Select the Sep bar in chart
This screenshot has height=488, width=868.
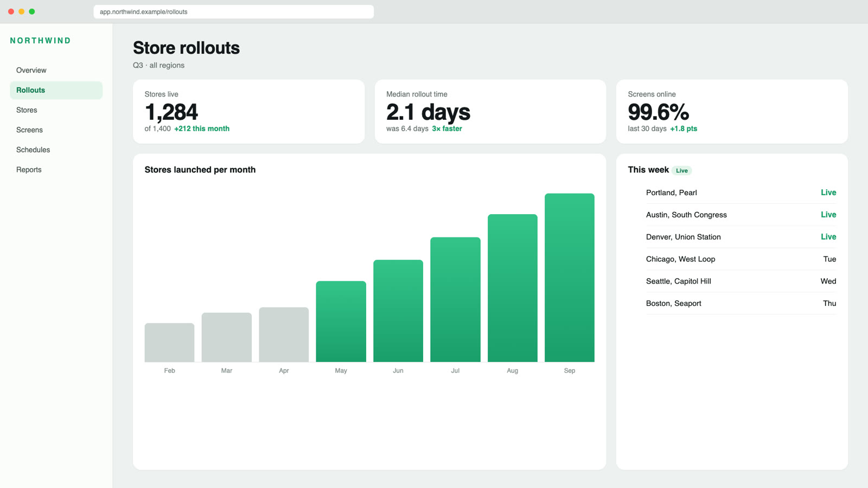pos(570,278)
